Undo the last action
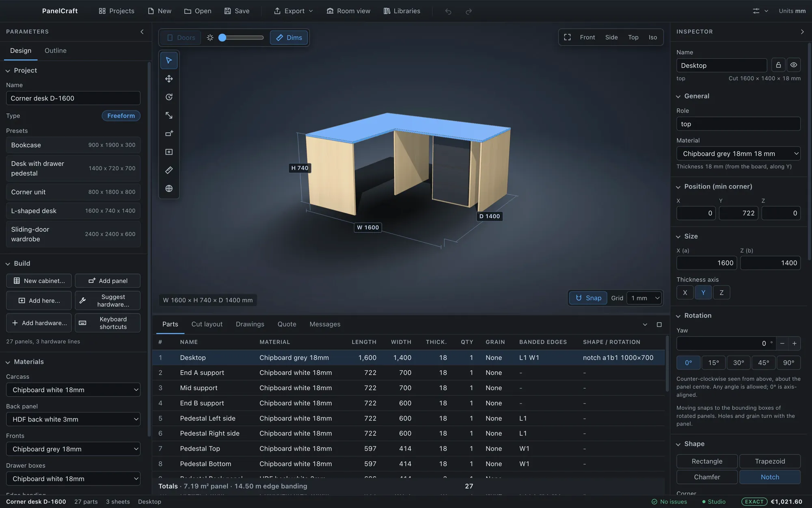 [448, 11]
